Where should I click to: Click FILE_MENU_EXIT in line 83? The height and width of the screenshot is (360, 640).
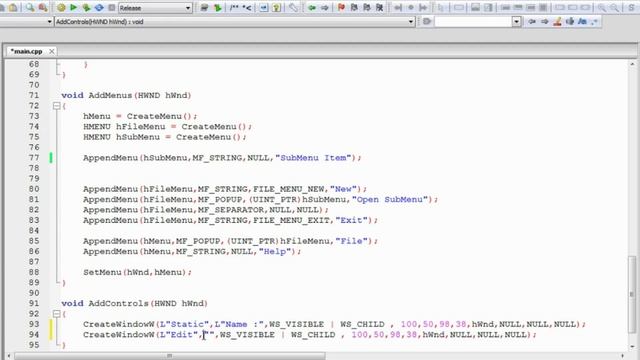coord(291,220)
